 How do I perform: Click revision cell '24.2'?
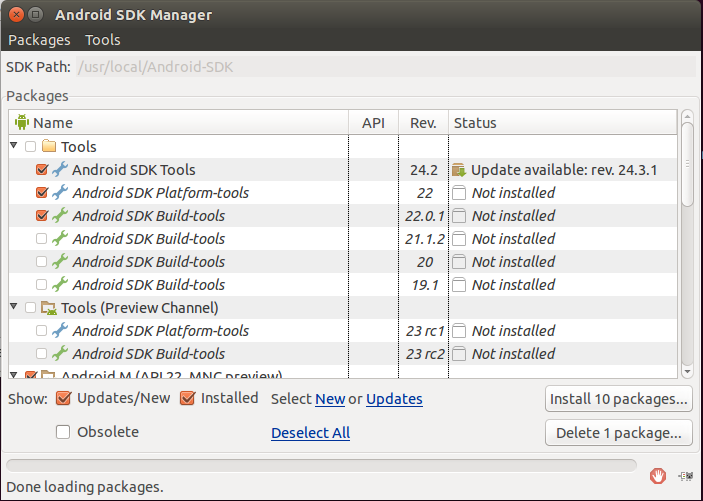click(424, 170)
